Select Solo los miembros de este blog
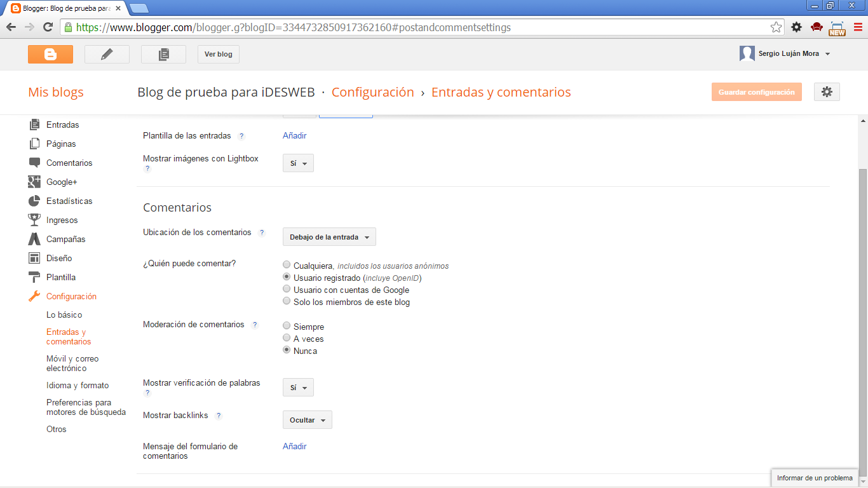Screen dimensions: 868x488 point(287,301)
